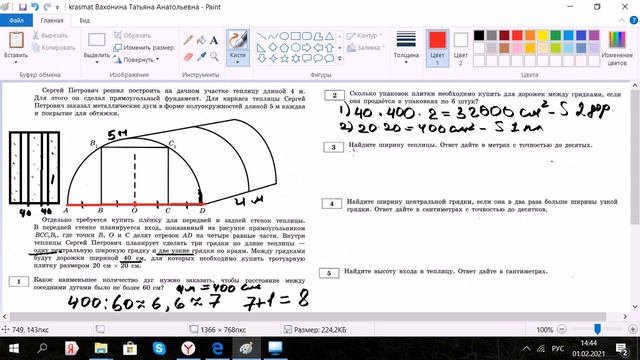Image resolution: width=640 pixels, height=360 pixels.
Task: Click the zoom slider handle
Action: coord(597,329)
